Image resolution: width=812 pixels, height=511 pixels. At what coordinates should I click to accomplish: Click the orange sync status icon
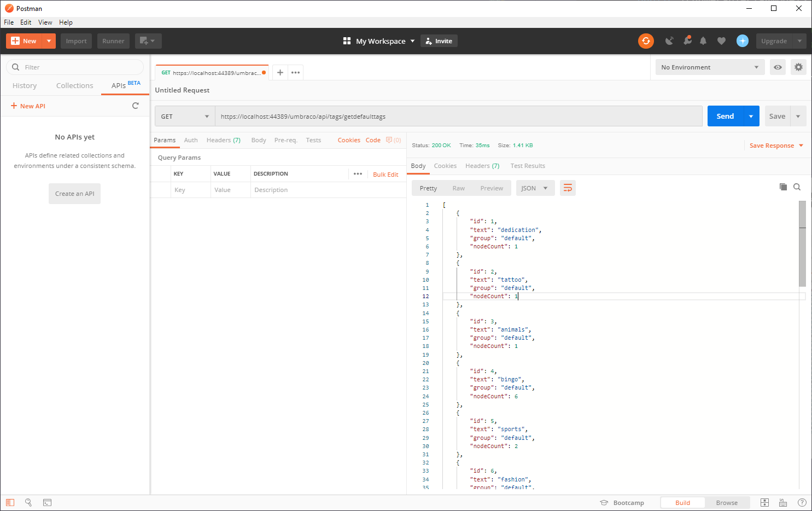pos(646,41)
